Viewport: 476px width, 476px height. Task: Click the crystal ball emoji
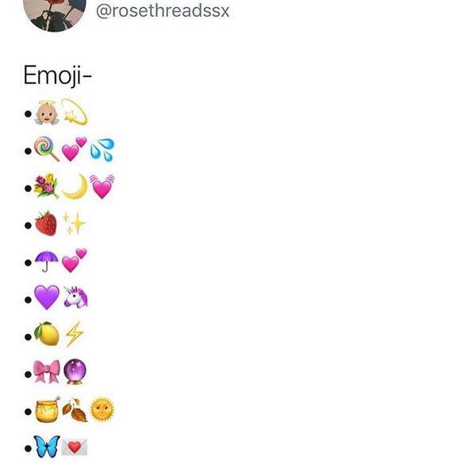(x=75, y=372)
